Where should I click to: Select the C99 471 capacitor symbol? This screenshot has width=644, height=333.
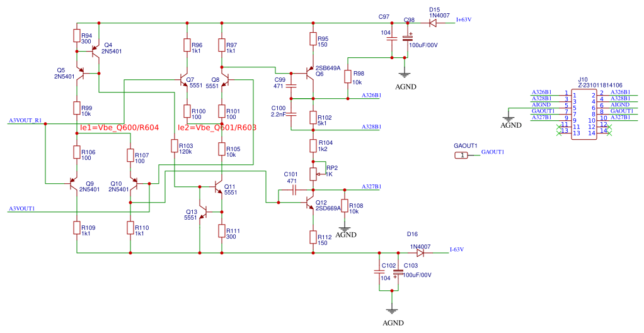pos(291,86)
